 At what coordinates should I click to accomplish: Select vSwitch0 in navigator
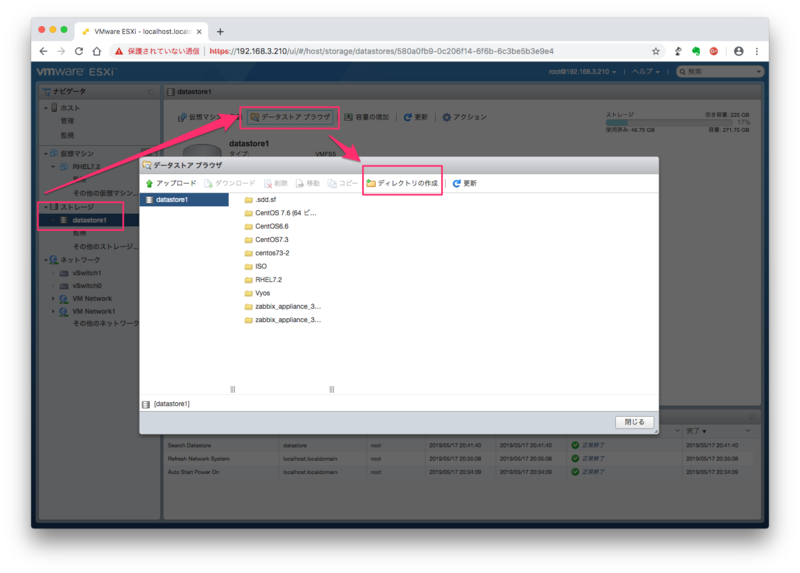81,286
